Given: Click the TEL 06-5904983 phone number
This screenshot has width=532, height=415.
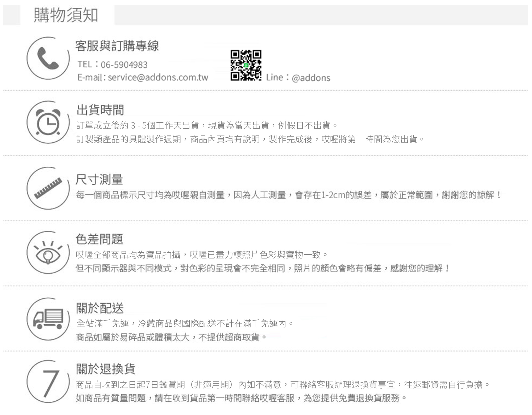Looking at the screenshot, I should click(124, 65).
